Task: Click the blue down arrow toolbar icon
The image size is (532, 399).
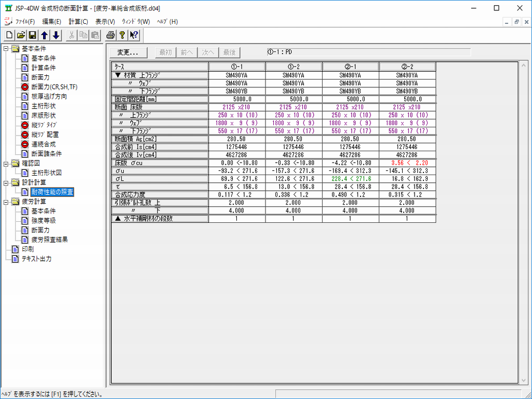Action: 56,35
